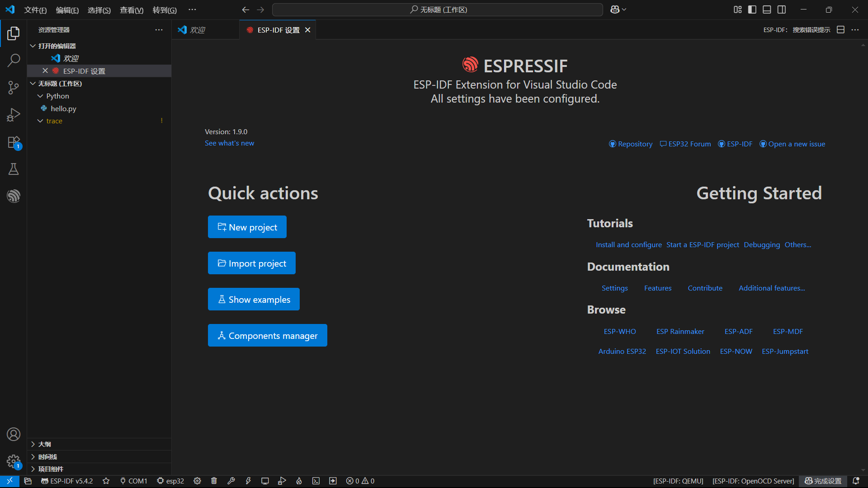
Task: Open the 查看(V) menu
Action: tap(132, 10)
